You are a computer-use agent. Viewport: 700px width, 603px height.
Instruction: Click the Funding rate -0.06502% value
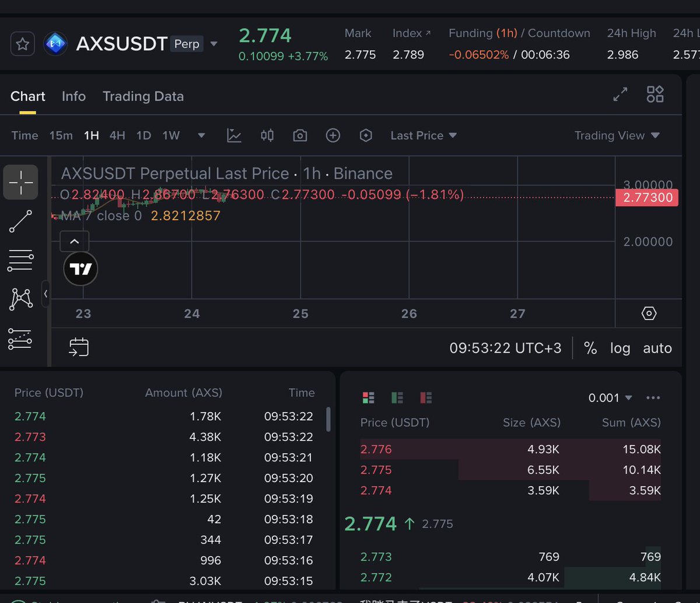coord(478,55)
